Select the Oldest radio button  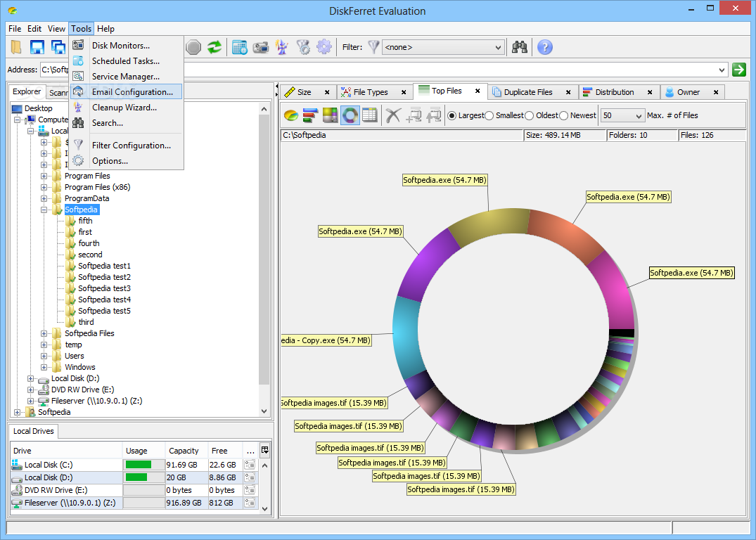tap(530, 116)
